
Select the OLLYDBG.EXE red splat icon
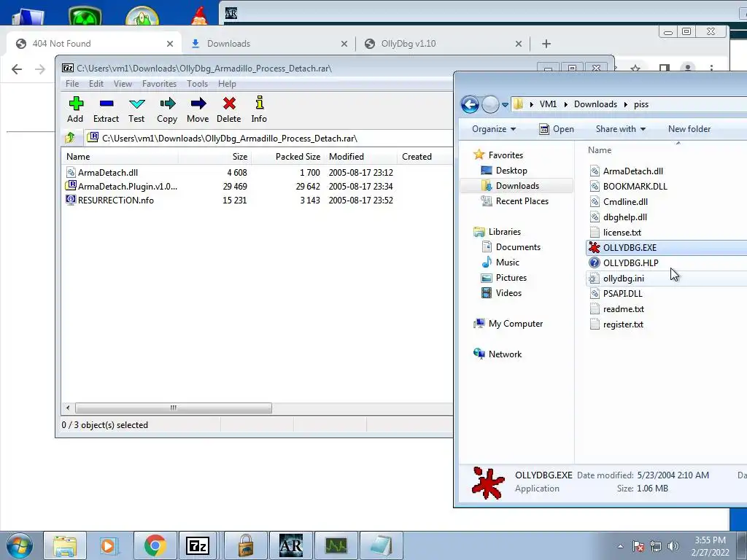tap(594, 248)
